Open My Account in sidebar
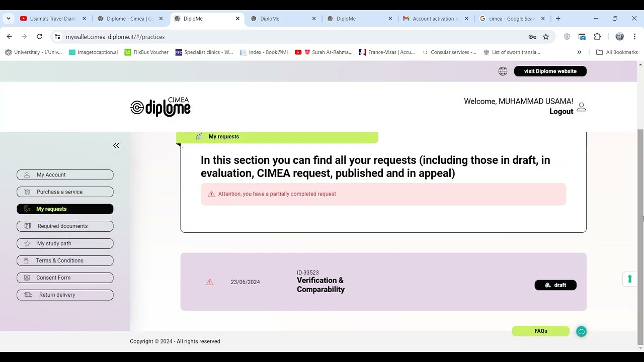The height and width of the screenshot is (362, 644). pyautogui.click(x=65, y=175)
